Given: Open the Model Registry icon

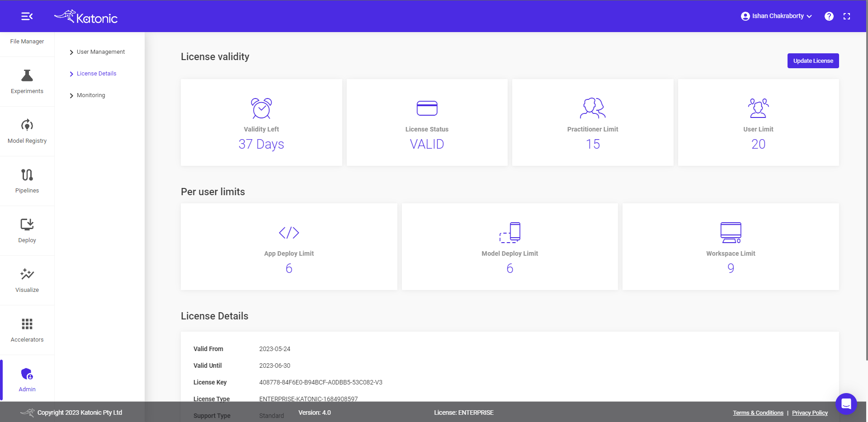Looking at the screenshot, I should (x=27, y=125).
